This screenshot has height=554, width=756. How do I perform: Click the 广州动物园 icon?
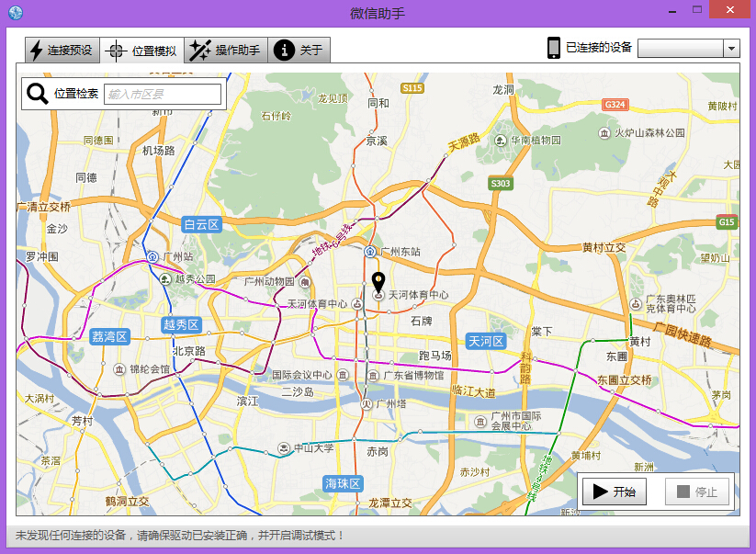[305, 282]
